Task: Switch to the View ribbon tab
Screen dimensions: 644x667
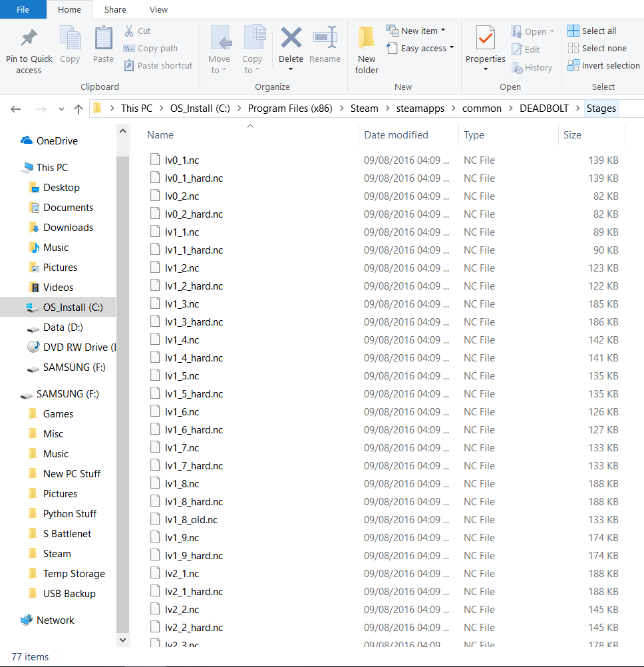Action: [x=158, y=9]
